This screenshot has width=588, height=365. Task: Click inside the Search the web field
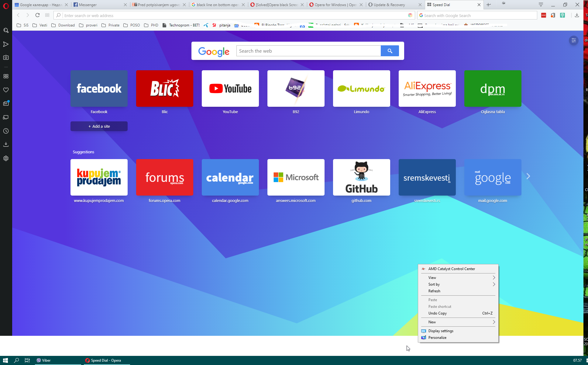(x=308, y=51)
